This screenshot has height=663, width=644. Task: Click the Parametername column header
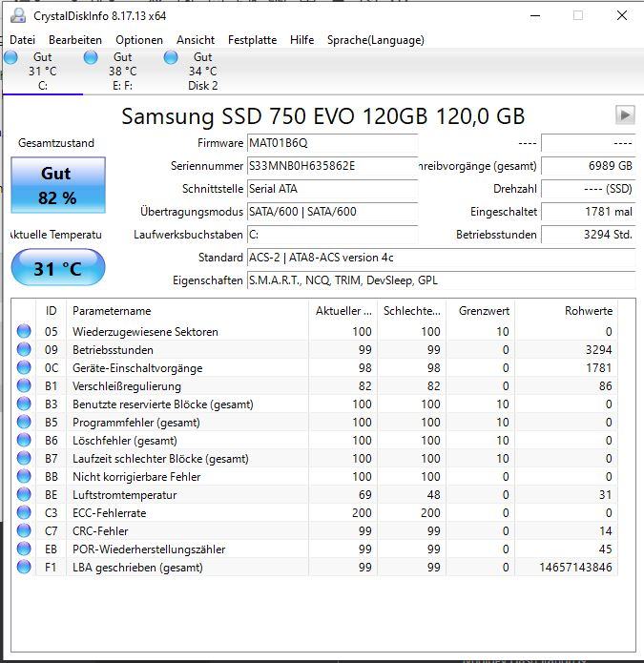pos(187,311)
